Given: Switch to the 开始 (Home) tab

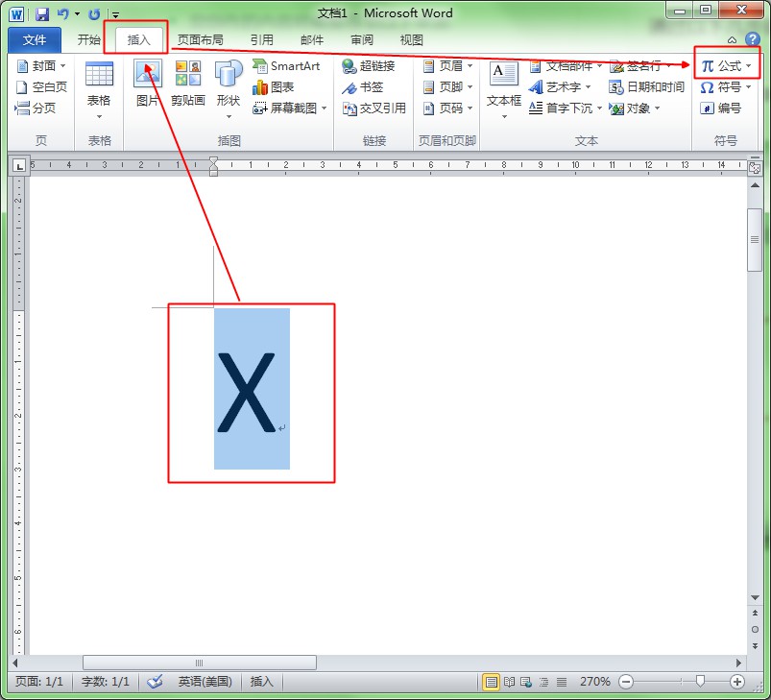Looking at the screenshot, I should (89, 39).
